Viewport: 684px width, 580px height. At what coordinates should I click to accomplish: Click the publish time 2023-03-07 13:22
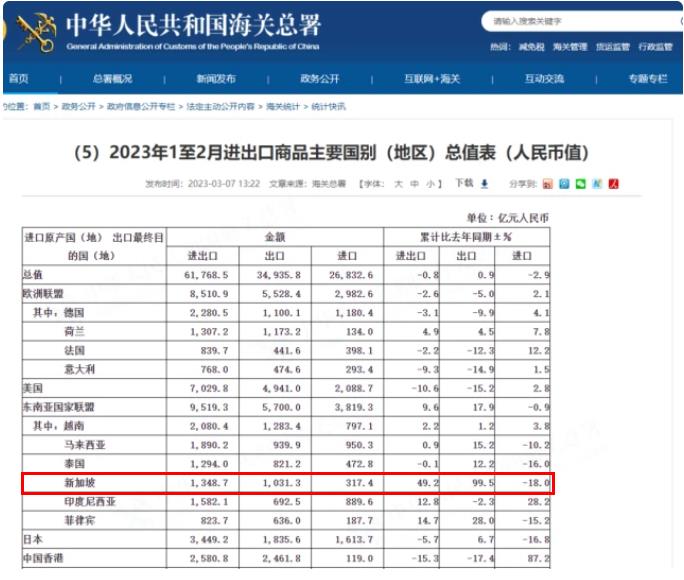pyautogui.click(x=224, y=184)
